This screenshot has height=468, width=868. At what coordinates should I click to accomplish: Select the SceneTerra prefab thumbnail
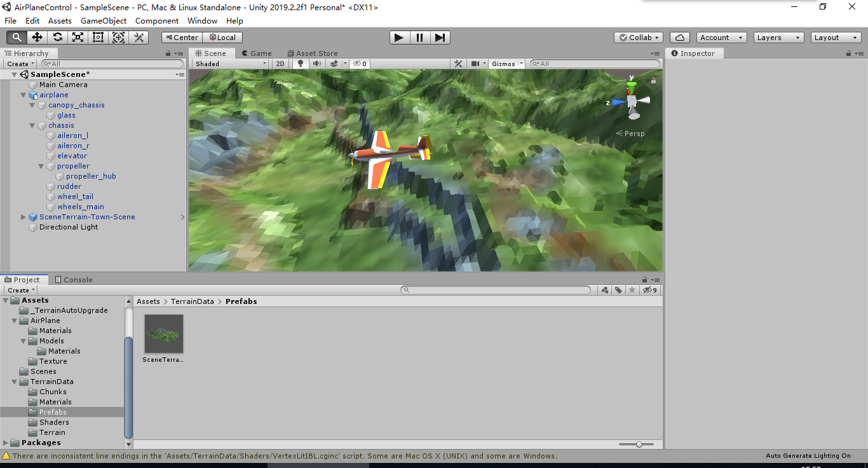[163, 333]
